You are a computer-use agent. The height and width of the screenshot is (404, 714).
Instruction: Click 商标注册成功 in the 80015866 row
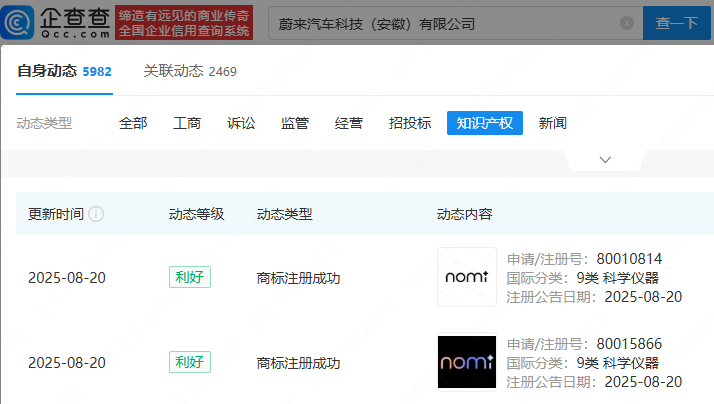click(298, 363)
